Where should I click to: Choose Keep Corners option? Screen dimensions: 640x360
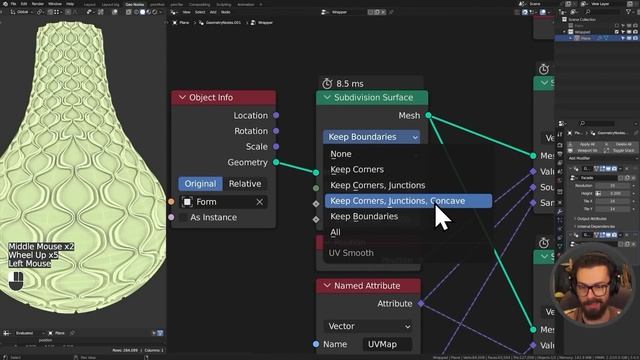pyautogui.click(x=408, y=169)
